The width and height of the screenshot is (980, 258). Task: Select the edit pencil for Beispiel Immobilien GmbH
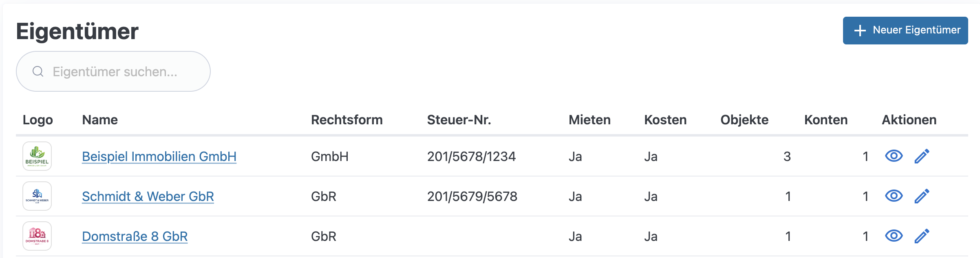click(922, 156)
